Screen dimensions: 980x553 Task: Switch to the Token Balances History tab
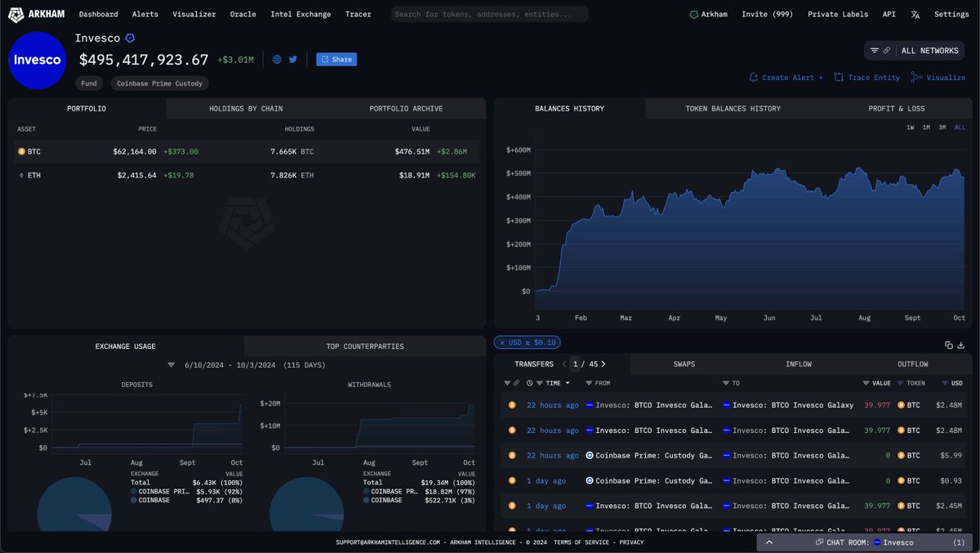pos(733,109)
